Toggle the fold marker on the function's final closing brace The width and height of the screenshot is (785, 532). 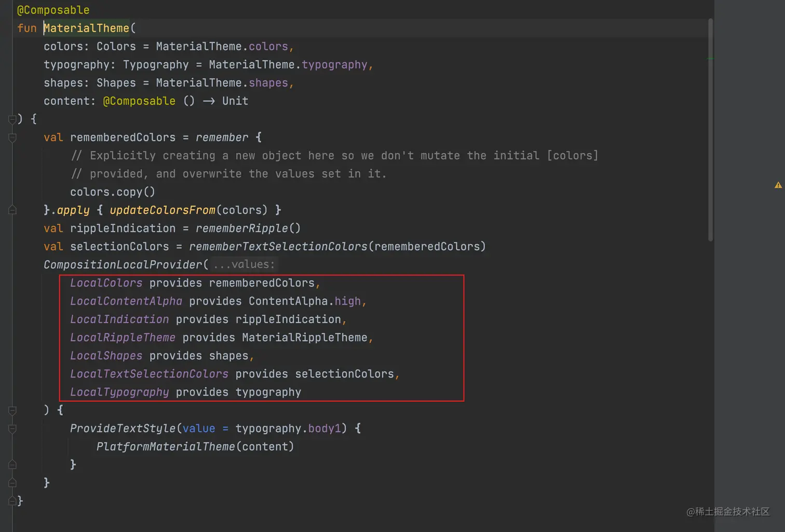(12, 501)
